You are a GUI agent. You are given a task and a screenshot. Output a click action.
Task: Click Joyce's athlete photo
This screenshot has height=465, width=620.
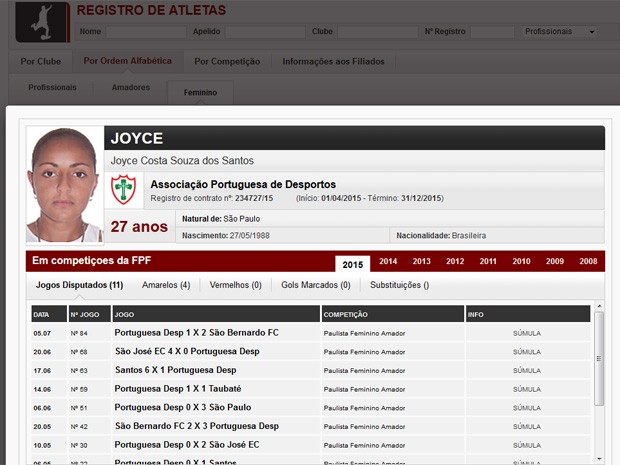65,185
